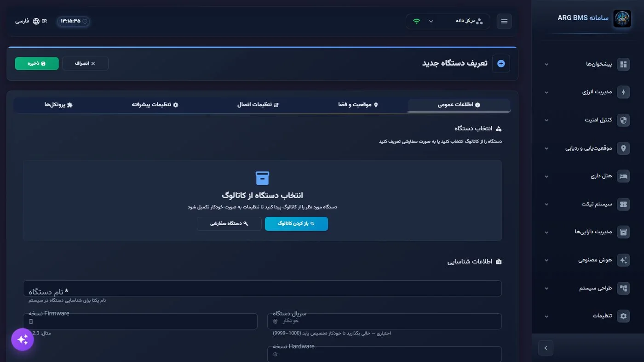Click the کنترل امنیت shield icon
This screenshot has height=362, width=644.
coord(623,120)
